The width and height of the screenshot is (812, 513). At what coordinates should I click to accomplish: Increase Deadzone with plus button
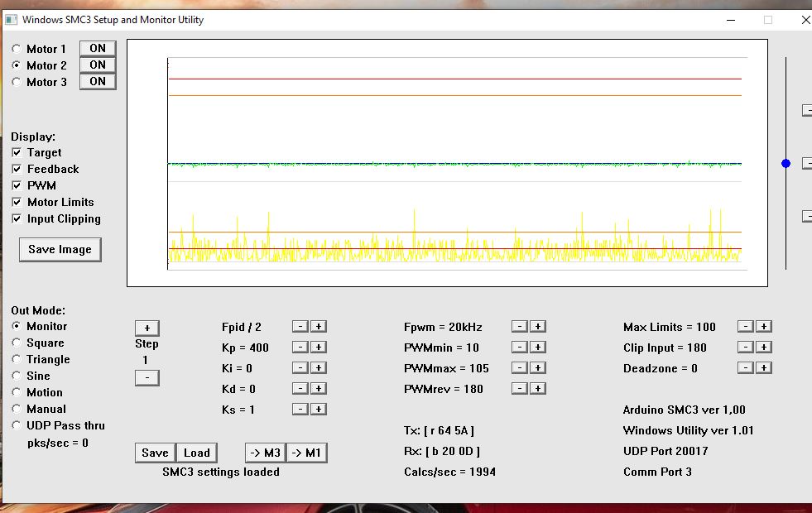[x=764, y=368]
